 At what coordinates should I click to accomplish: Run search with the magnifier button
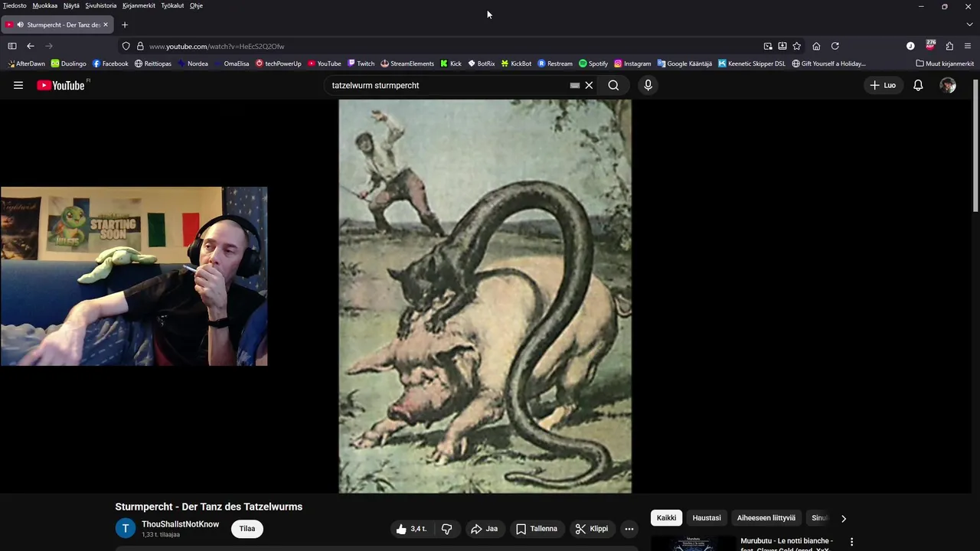click(x=613, y=86)
